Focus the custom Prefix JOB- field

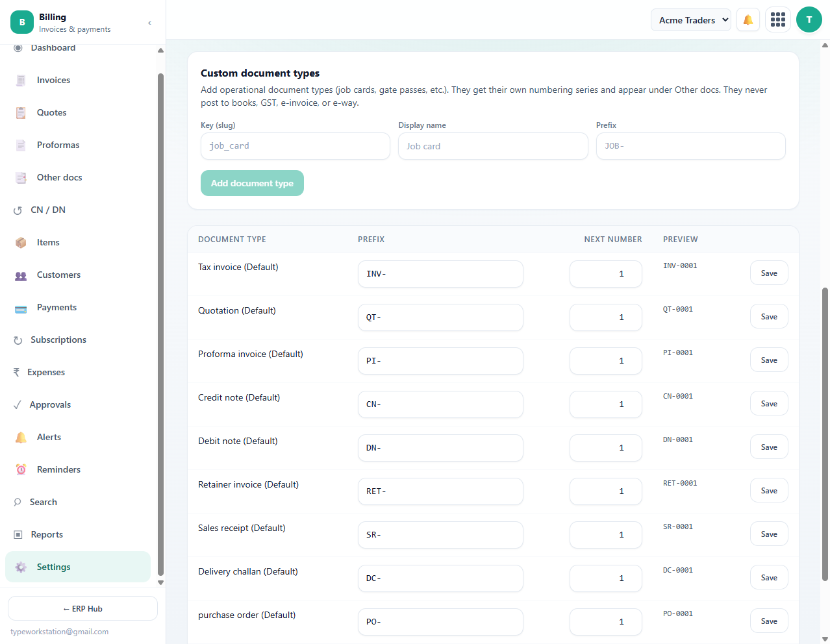click(691, 146)
